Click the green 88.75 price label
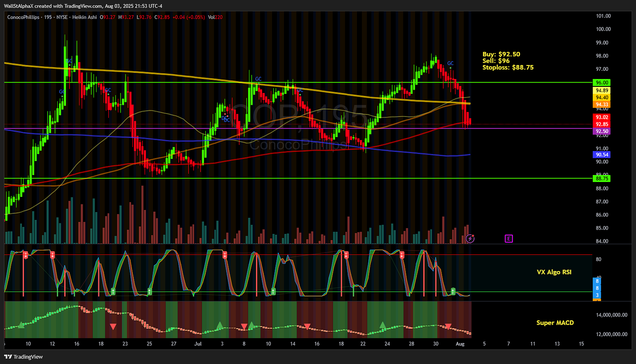Image resolution: width=636 pixels, height=364 pixels. tap(601, 179)
